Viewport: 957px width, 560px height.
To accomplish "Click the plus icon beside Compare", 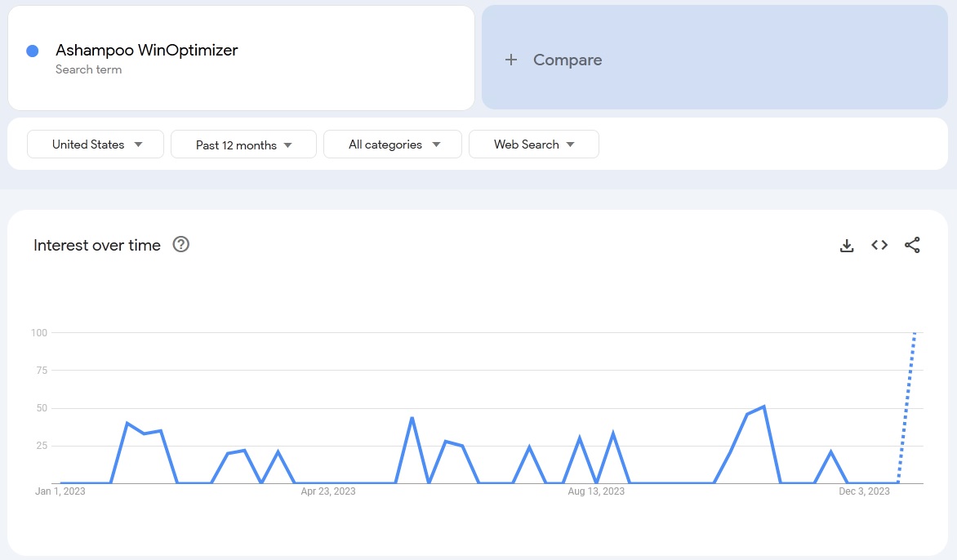I will coord(511,60).
